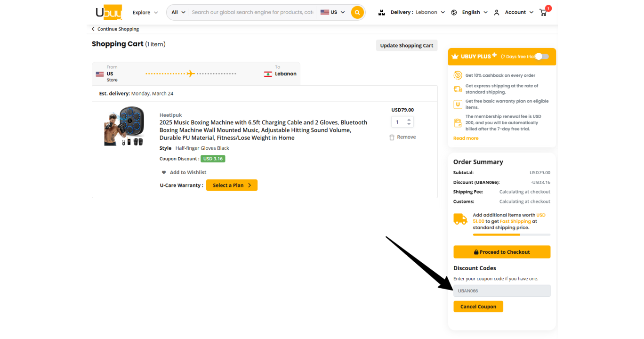Viewport: 644px width, 339px height.
Task: Click Remove item link
Action: 406,137
